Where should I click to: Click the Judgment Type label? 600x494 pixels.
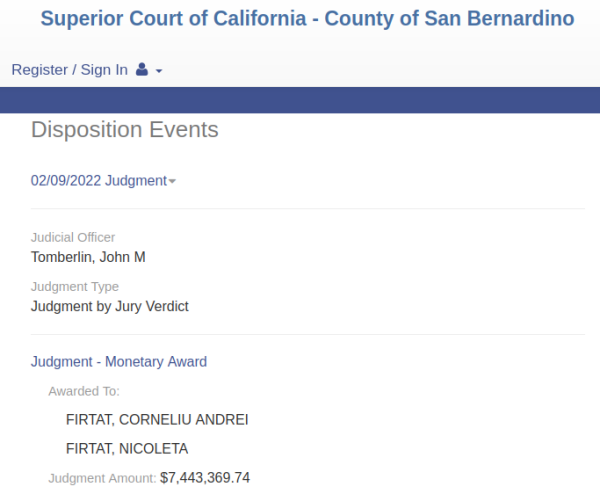click(x=75, y=287)
